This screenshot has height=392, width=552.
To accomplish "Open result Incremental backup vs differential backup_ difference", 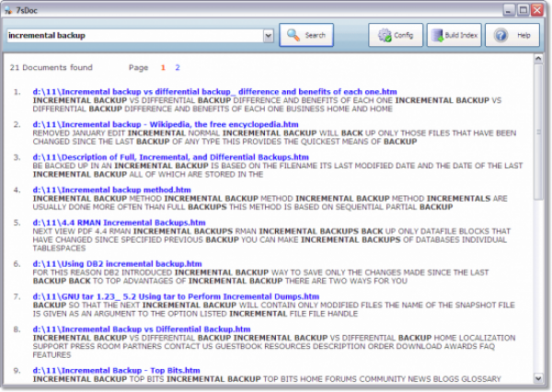I will (214, 92).
